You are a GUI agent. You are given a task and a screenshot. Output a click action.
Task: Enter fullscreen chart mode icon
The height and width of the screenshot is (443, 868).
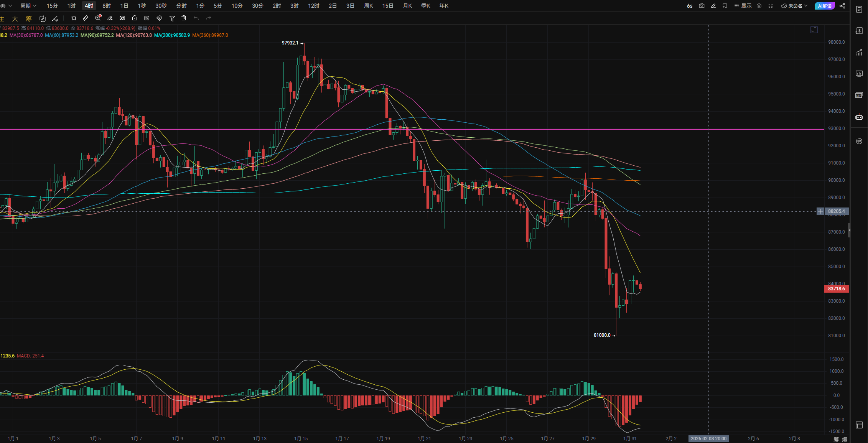tap(771, 6)
